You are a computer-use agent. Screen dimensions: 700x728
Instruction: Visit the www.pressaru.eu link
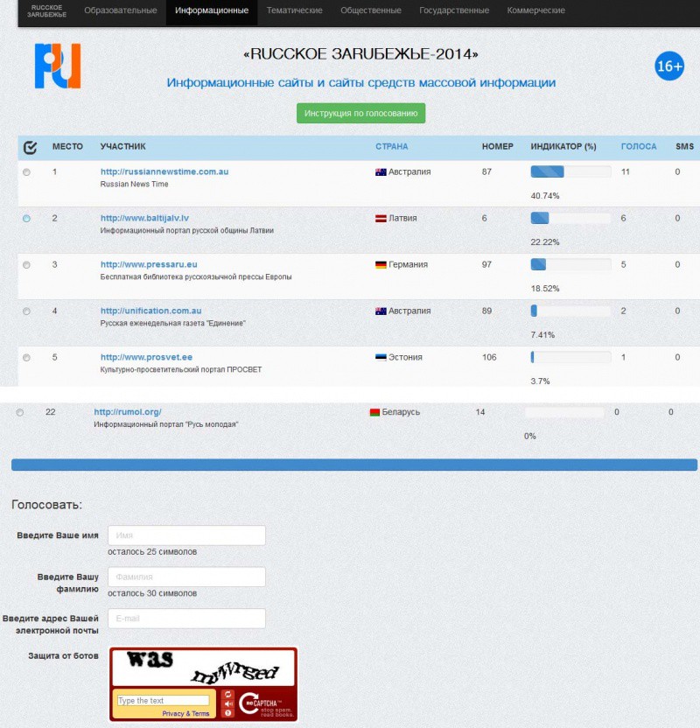point(149,264)
